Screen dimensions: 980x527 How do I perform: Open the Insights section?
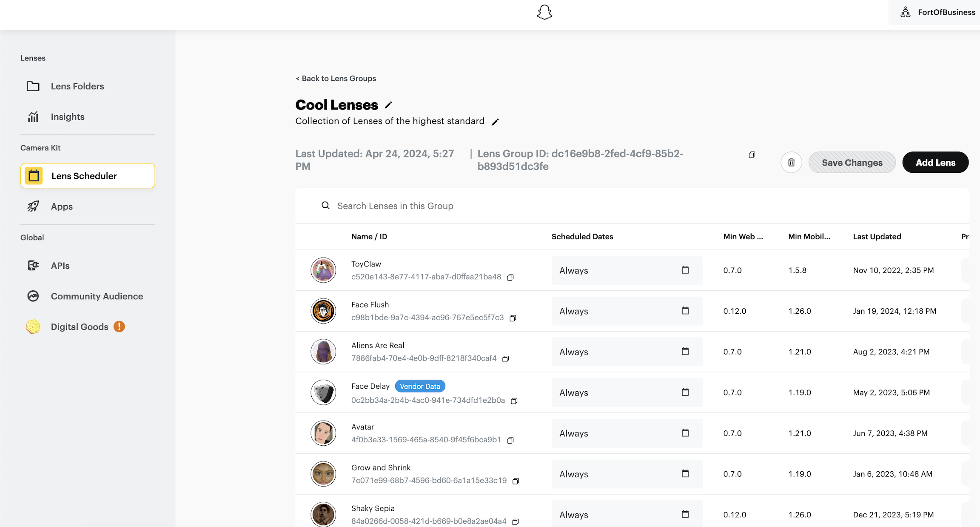pyautogui.click(x=67, y=117)
